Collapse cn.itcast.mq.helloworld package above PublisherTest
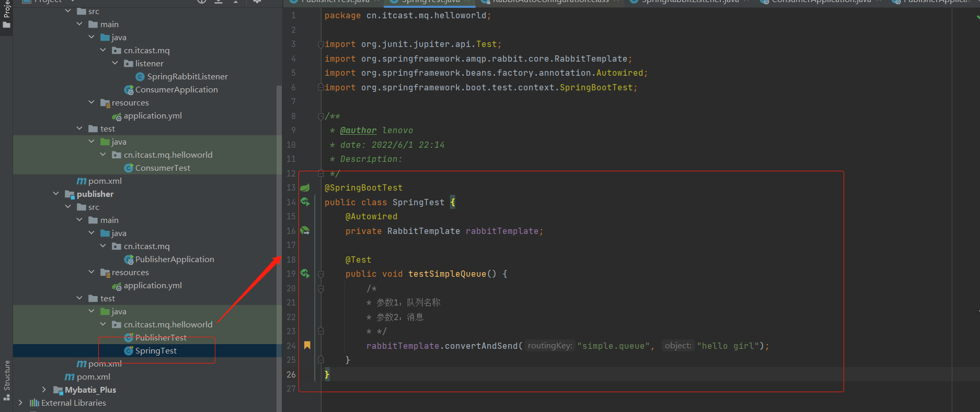The height and width of the screenshot is (412, 980). 103,324
